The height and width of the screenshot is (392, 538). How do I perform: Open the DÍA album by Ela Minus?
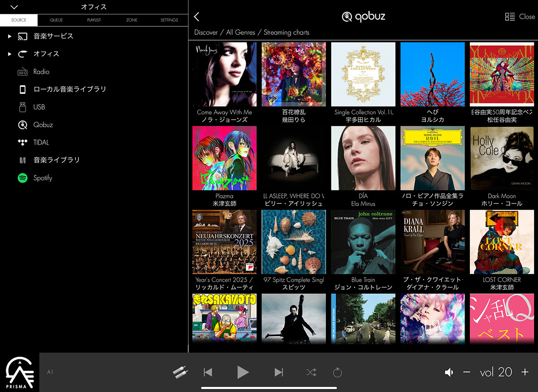363,158
